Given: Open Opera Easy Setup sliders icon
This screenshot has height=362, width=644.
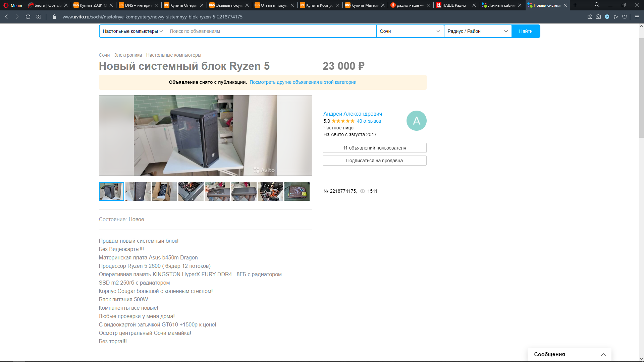Looking at the screenshot, I should click(x=637, y=17).
